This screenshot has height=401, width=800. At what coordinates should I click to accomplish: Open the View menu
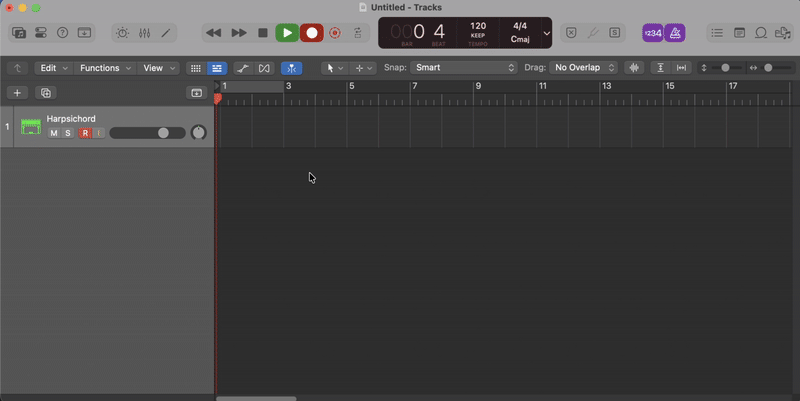point(159,68)
